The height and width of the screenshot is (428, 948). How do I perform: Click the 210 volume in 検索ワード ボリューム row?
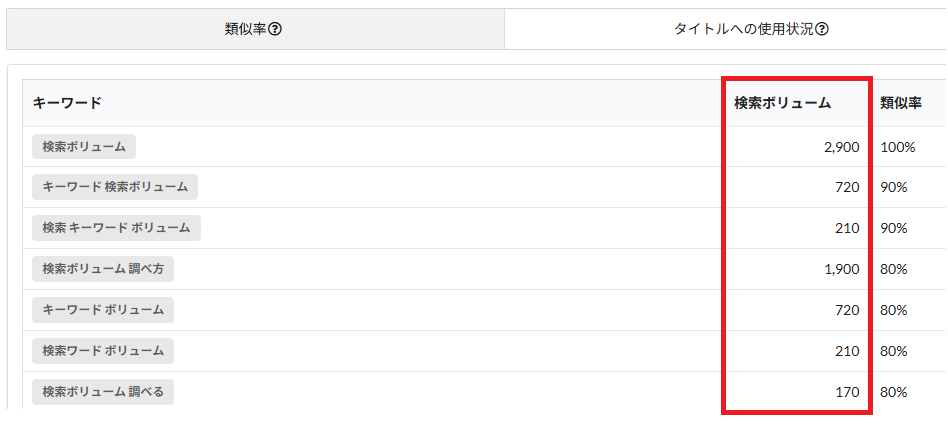847,351
